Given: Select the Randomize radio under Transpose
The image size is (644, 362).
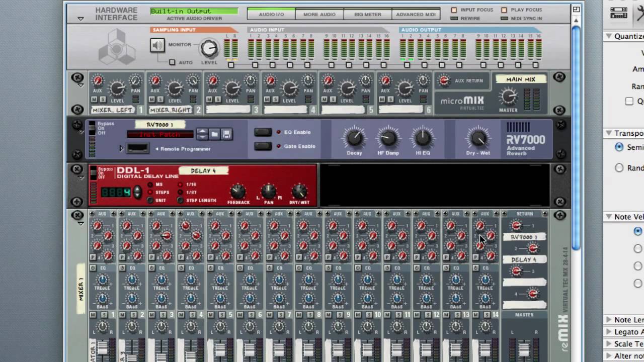Looking at the screenshot, I should click(619, 168).
